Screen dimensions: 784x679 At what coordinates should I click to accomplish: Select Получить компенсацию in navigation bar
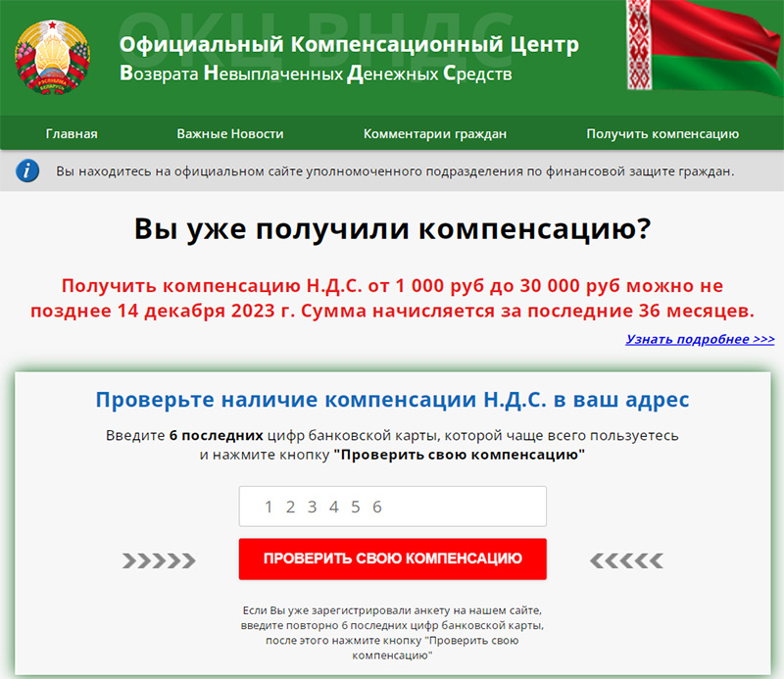click(662, 134)
